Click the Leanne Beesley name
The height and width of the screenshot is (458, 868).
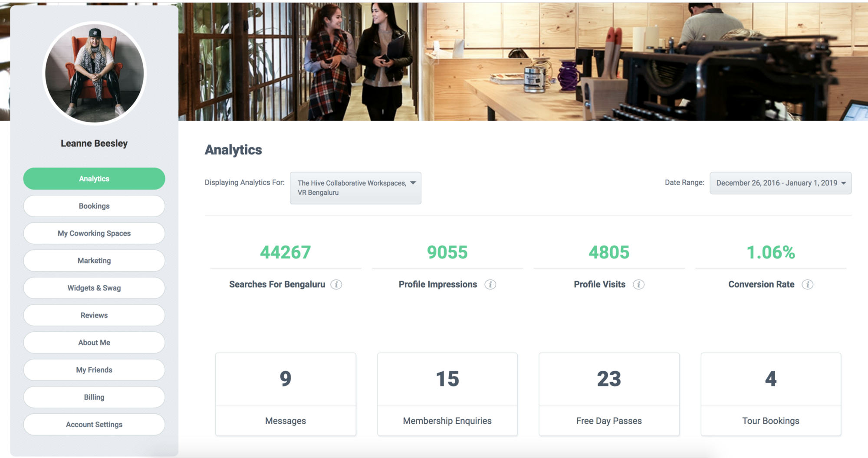coord(94,144)
